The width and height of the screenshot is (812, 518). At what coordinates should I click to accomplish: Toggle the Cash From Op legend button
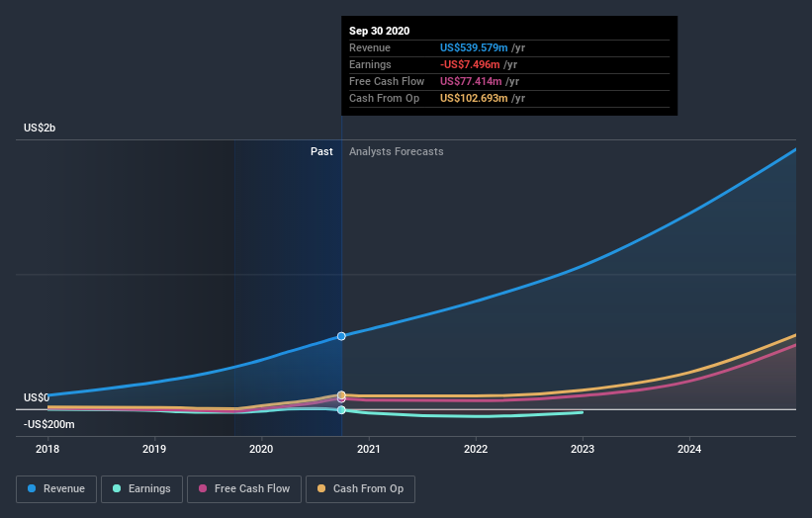(360, 489)
